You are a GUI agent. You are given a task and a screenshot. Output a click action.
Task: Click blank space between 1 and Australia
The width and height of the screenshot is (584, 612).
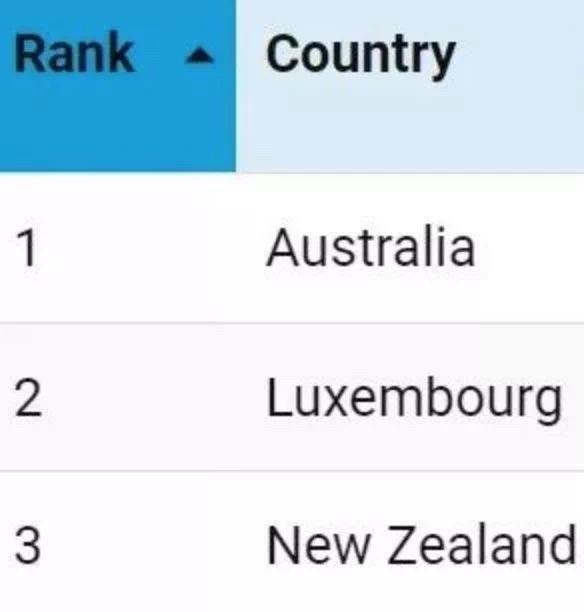tap(152, 247)
